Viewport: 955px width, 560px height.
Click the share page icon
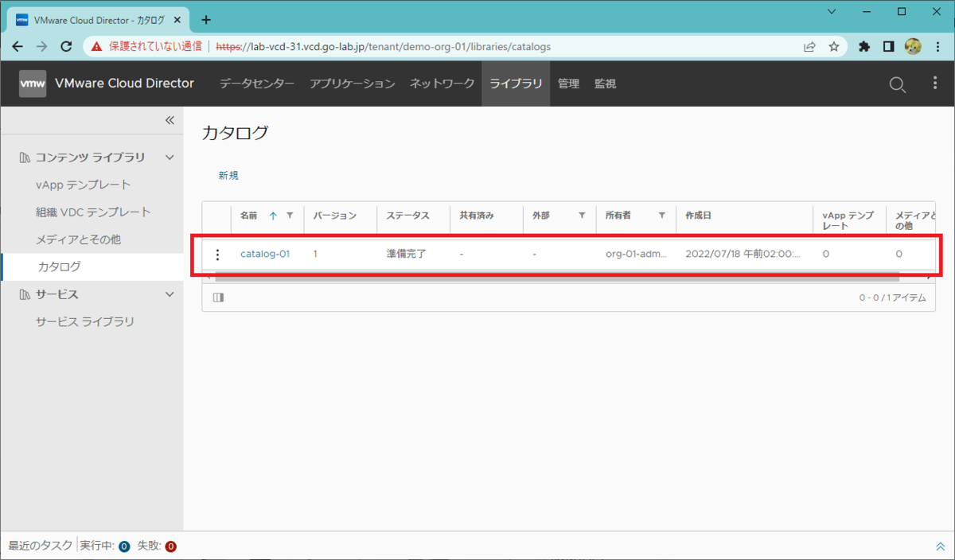tap(809, 47)
